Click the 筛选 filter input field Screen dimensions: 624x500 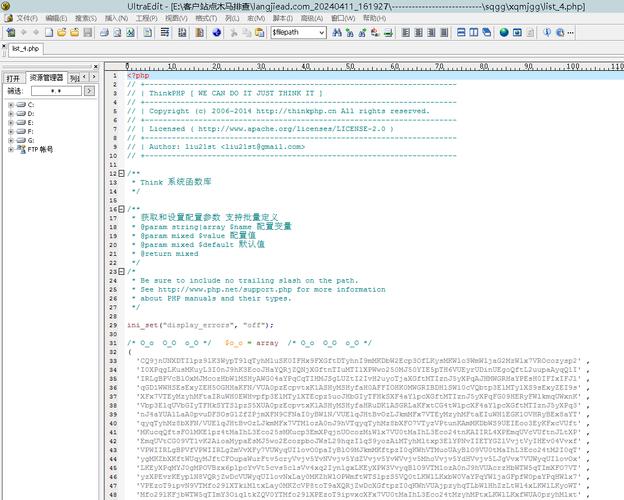click(57, 91)
